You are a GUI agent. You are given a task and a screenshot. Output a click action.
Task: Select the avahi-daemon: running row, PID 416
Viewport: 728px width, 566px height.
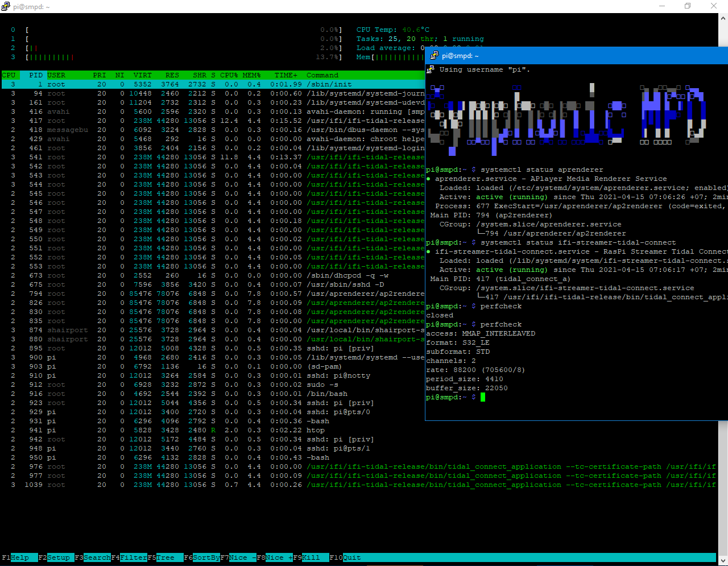click(x=213, y=111)
